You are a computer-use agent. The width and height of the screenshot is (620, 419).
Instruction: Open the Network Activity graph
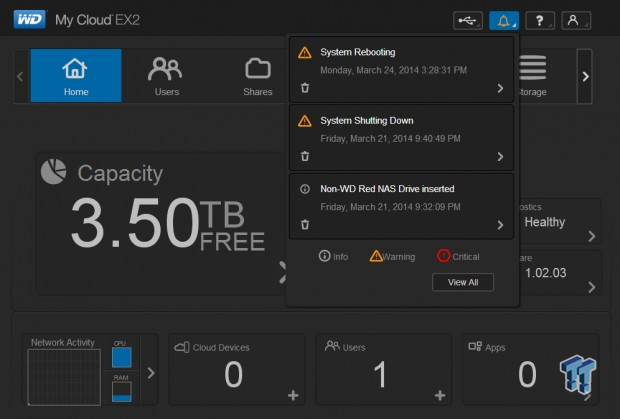pos(64,377)
